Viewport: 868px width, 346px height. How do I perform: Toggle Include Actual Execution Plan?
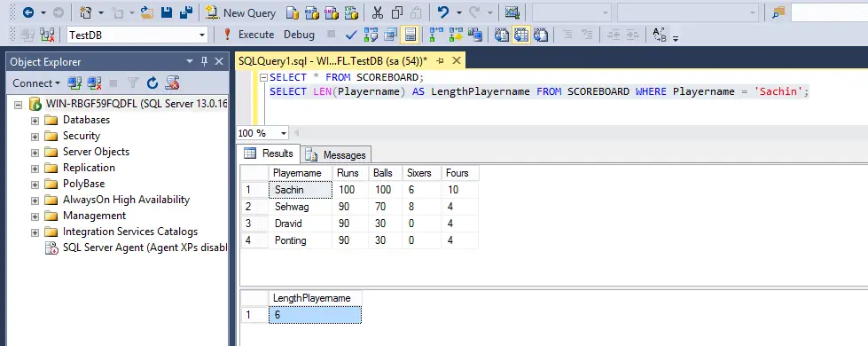pyautogui.click(x=436, y=35)
